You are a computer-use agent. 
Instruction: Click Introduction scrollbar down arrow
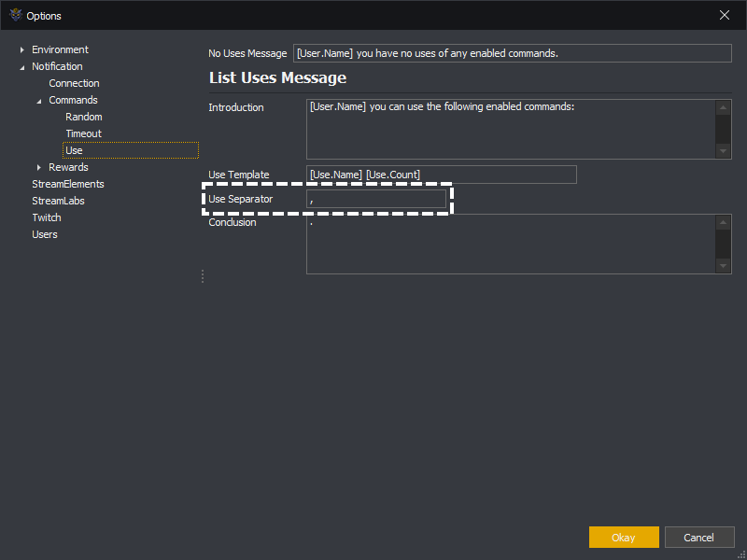tap(723, 151)
